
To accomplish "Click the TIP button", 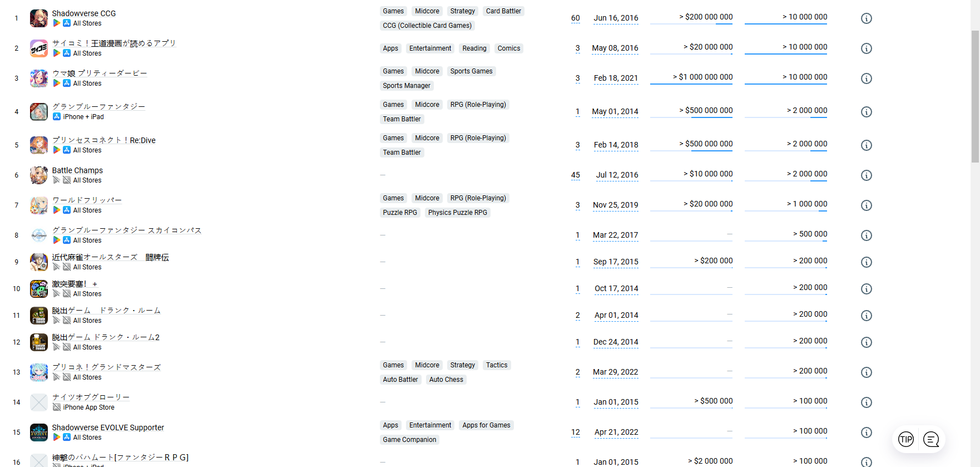I will 906,439.
